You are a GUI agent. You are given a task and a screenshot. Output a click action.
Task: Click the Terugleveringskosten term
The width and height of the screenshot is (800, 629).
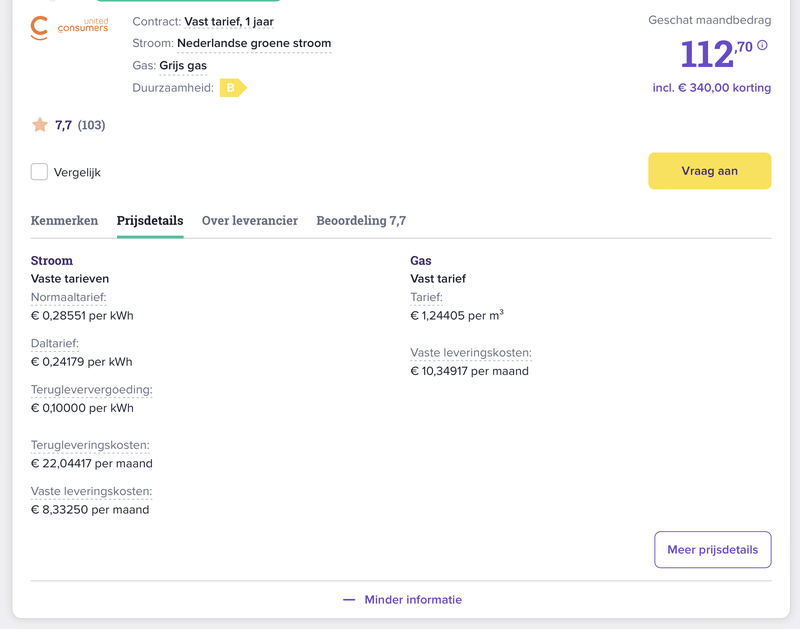pos(90,445)
